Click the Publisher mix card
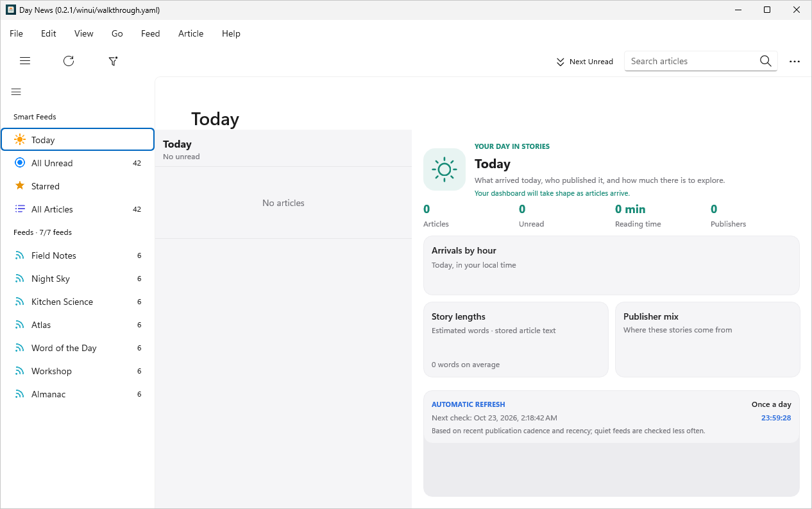The width and height of the screenshot is (812, 509). [707, 340]
